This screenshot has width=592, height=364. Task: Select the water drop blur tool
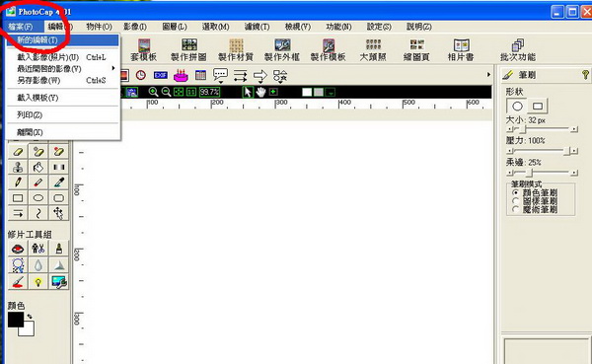[x=38, y=265]
